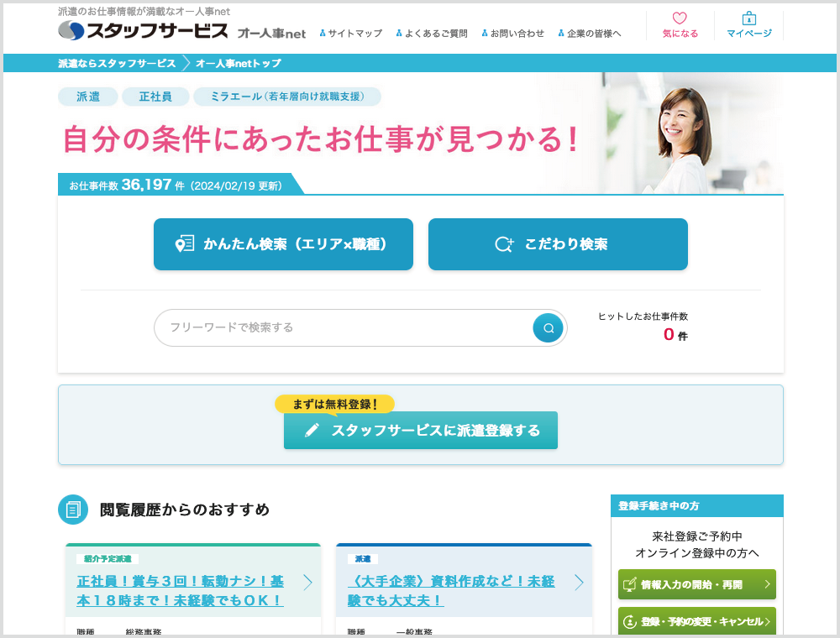Open サイトマップ link
This screenshot has height=638, width=840.
[355, 34]
